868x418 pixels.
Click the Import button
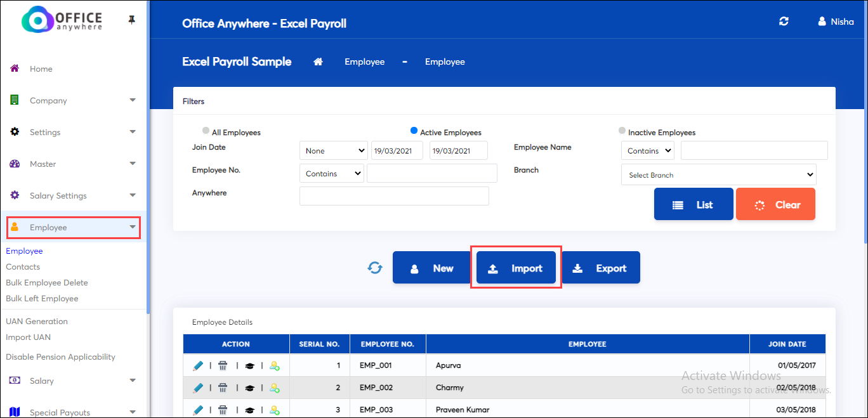516,268
